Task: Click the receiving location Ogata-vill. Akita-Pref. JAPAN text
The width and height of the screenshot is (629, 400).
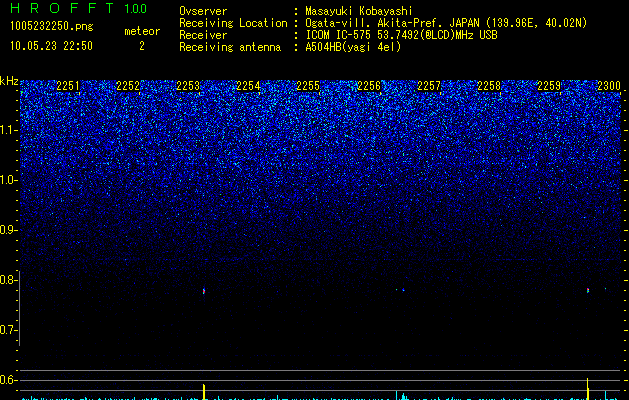Action: click(391, 23)
